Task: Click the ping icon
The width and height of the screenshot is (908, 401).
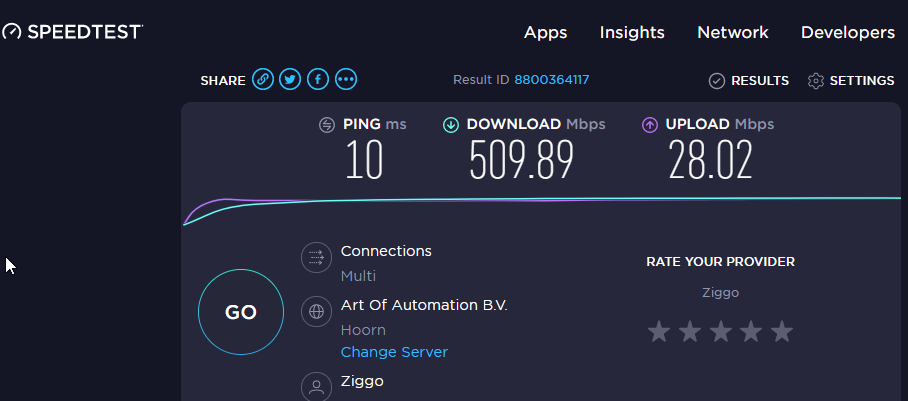Action: [x=327, y=125]
